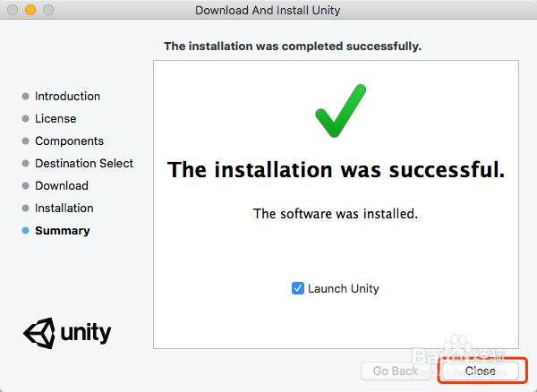Click the Unity logo icon
This screenshot has height=392, width=537.
(x=39, y=333)
